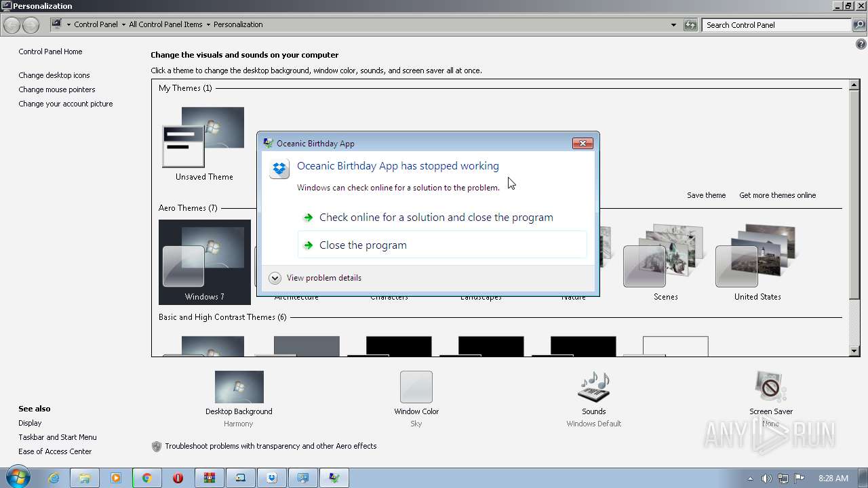Click the search magnifier icon
Screen dimensions: 868x488
pos(859,25)
